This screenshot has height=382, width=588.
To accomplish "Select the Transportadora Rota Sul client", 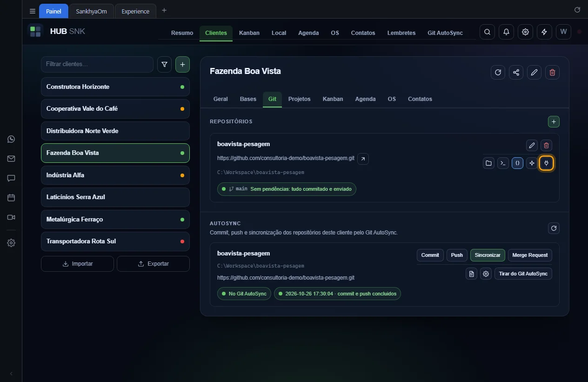I will [x=115, y=241].
